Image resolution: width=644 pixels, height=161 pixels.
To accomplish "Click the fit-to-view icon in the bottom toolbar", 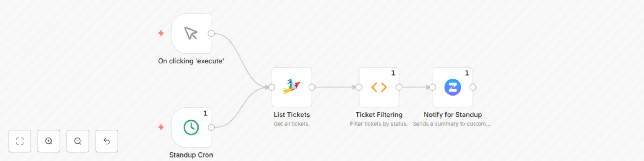I will (20, 141).
